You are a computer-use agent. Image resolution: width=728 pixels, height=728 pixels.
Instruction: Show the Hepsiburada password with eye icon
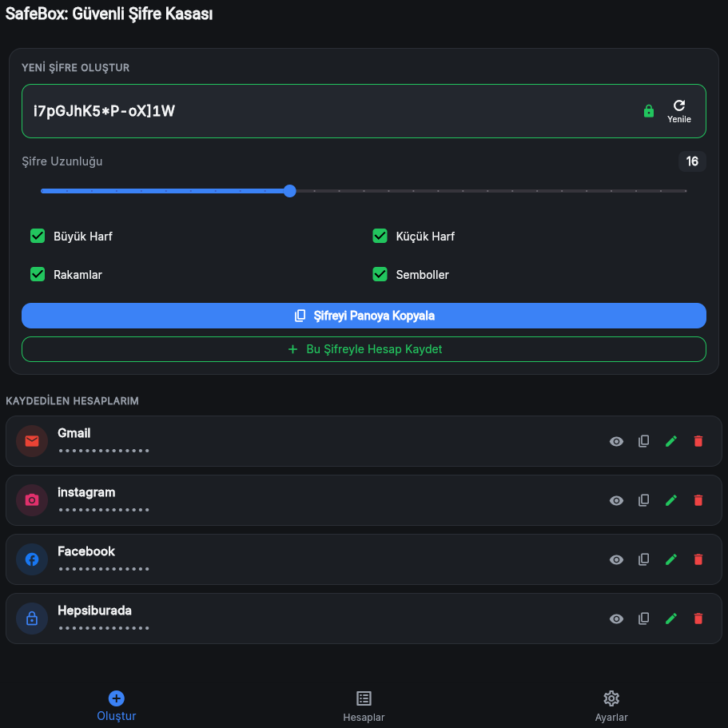coord(616,619)
